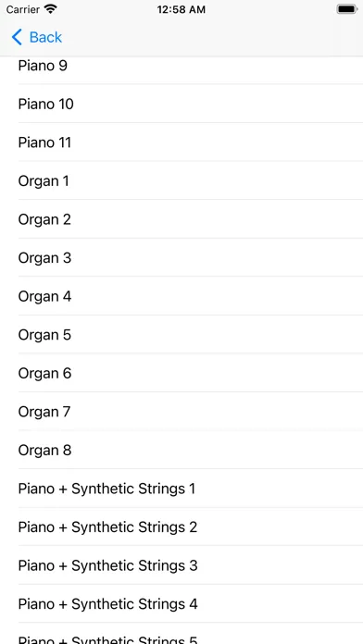Tap the blue back chevron icon
The image size is (363, 644).
coord(17,37)
